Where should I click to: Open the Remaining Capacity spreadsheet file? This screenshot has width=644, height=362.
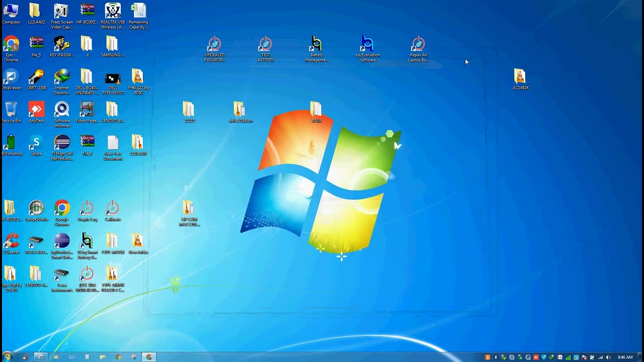(x=138, y=16)
